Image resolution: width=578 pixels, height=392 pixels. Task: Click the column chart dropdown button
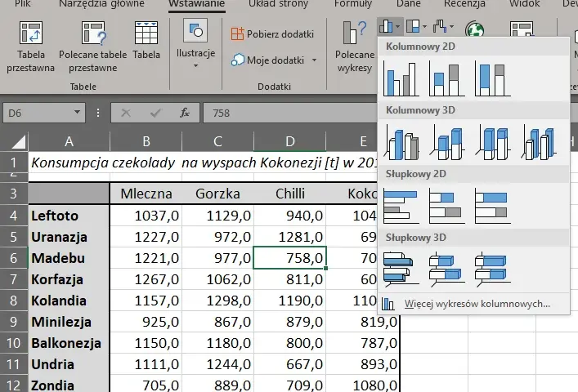point(390,26)
